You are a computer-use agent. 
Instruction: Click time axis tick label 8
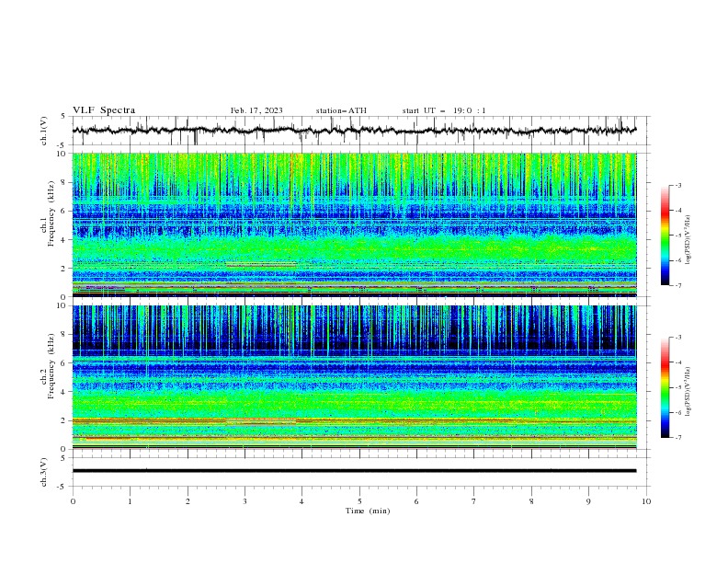(x=531, y=501)
